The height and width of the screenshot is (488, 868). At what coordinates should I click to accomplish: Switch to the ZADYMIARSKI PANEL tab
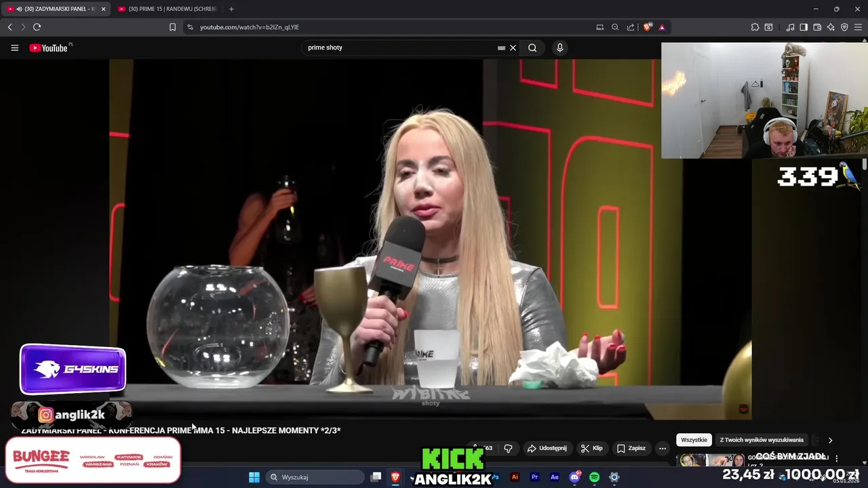coord(56,9)
